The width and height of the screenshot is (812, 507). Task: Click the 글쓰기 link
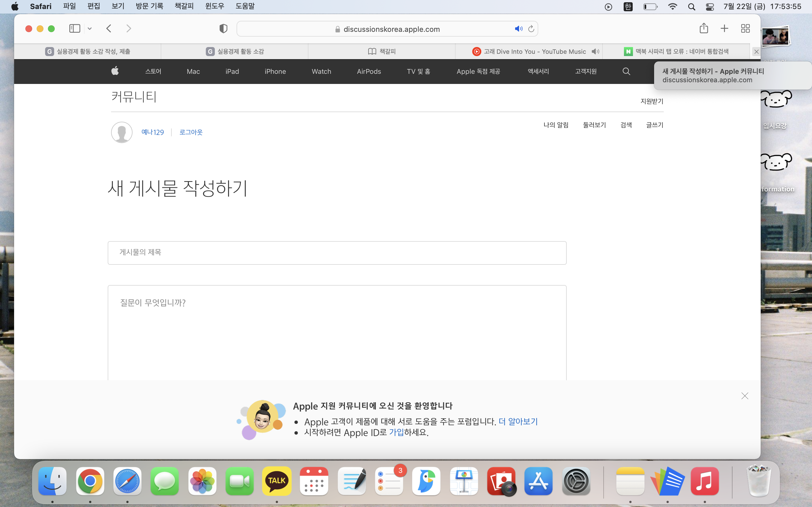point(654,125)
